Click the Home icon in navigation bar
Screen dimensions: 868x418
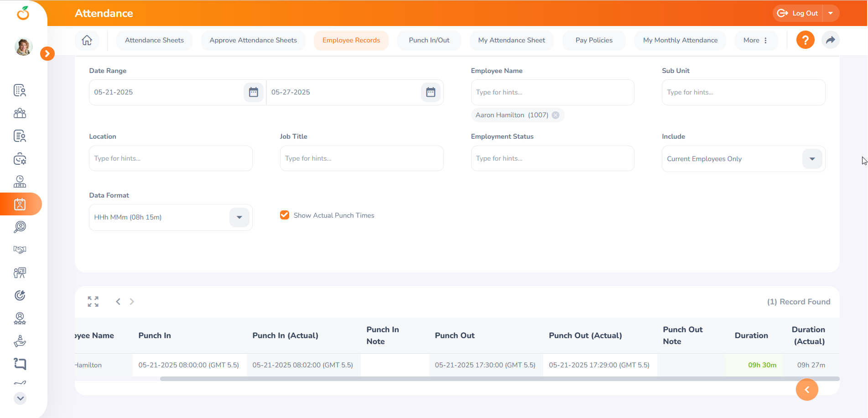(87, 40)
